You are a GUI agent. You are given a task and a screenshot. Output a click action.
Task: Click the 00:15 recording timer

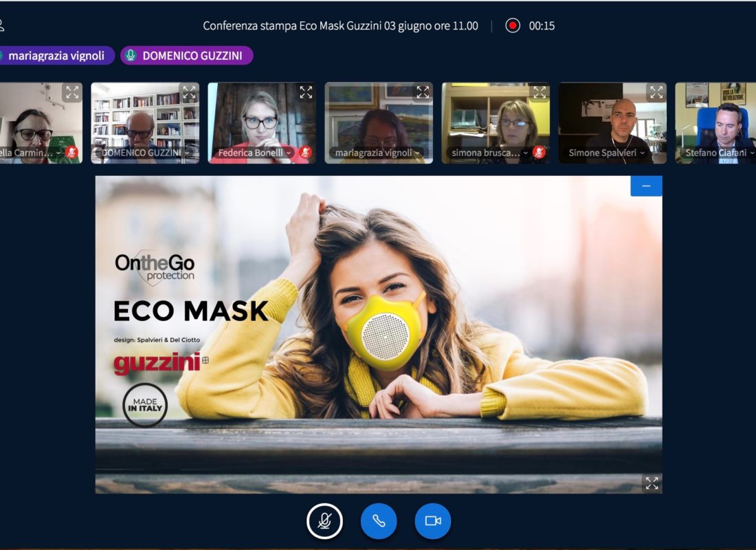point(542,25)
